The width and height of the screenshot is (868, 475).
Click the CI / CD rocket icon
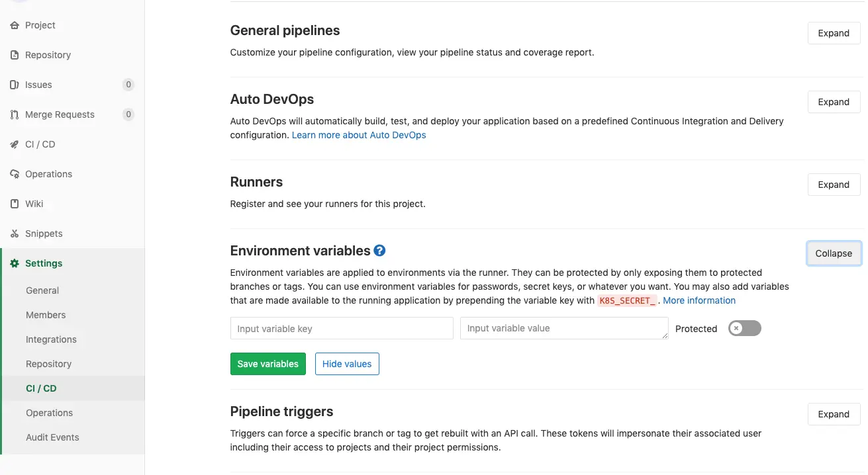15,144
